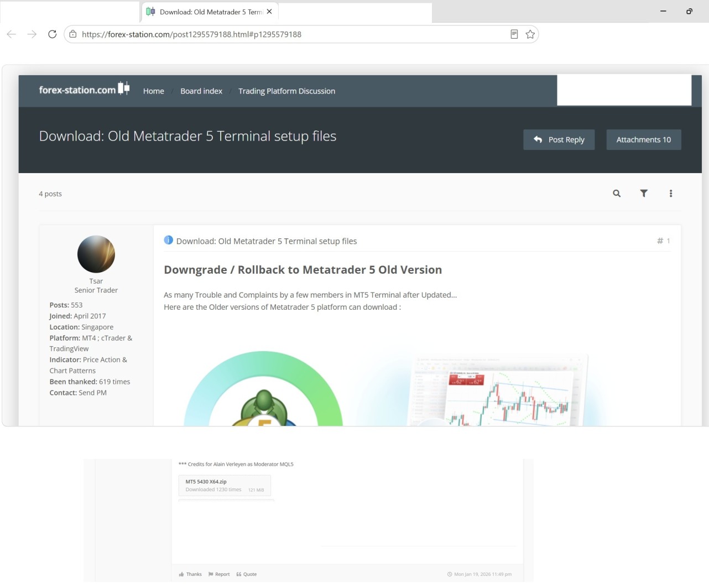This screenshot has width=709, height=588.
Task: Open post permalink # 1
Action: [664, 241]
